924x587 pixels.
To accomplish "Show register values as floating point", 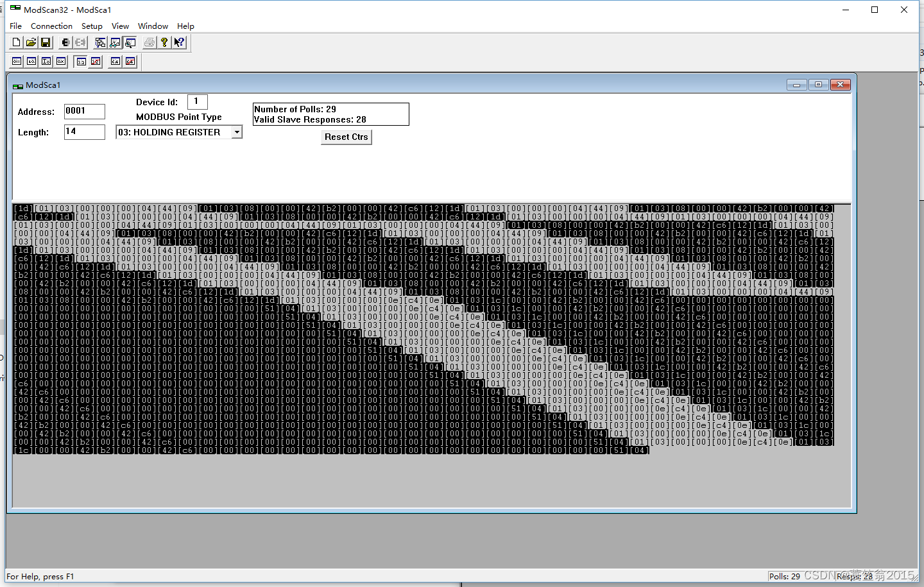I will coord(80,61).
